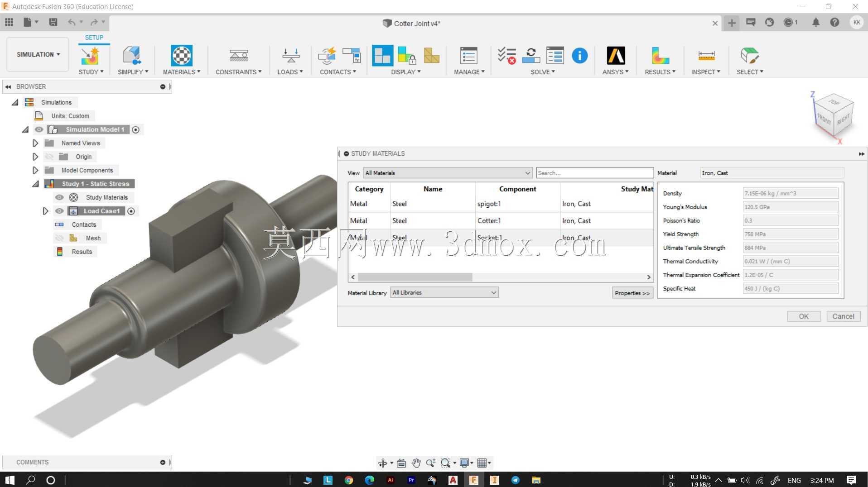The height and width of the screenshot is (487, 868).
Task: Expand the Load Case1 node
Action: click(x=45, y=211)
